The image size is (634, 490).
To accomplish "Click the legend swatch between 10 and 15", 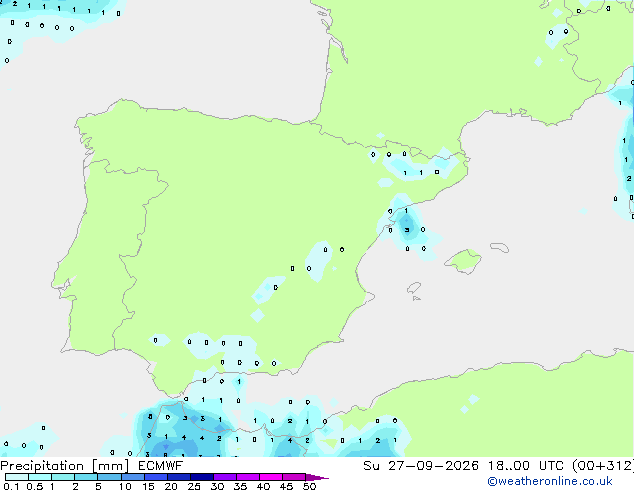I will (x=133, y=477).
